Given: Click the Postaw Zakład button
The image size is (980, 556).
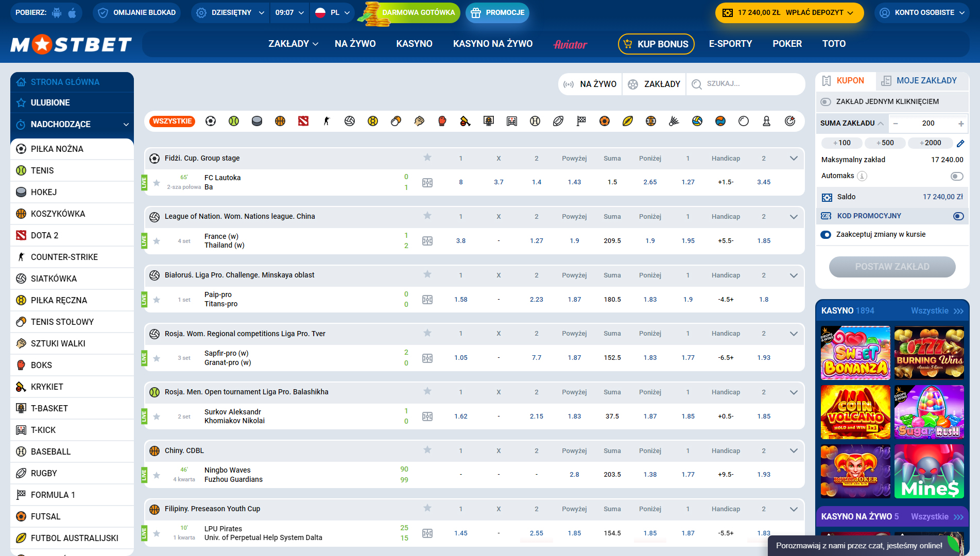Looking at the screenshot, I should pyautogui.click(x=892, y=267).
